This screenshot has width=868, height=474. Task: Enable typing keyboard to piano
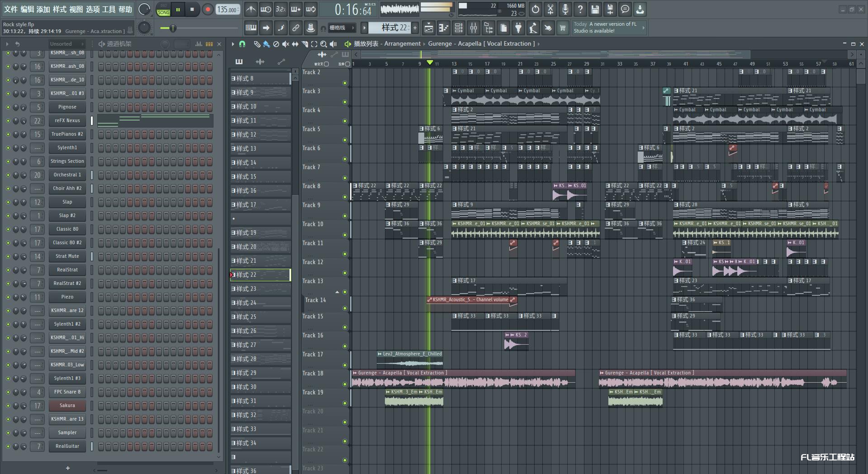point(251,28)
